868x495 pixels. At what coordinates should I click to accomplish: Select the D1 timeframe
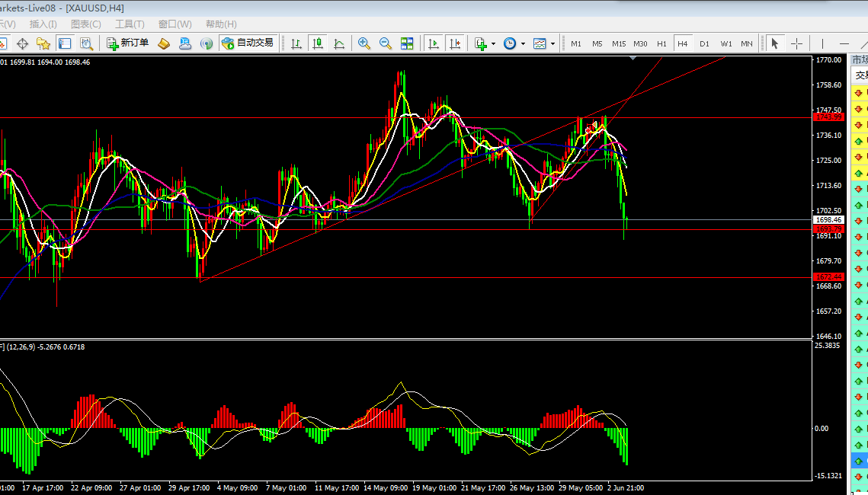pos(704,43)
